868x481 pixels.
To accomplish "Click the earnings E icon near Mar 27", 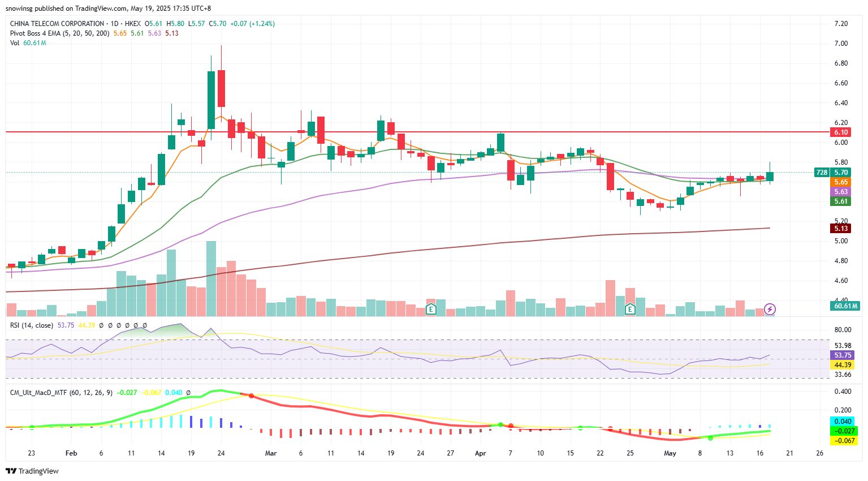I will click(x=431, y=309).
